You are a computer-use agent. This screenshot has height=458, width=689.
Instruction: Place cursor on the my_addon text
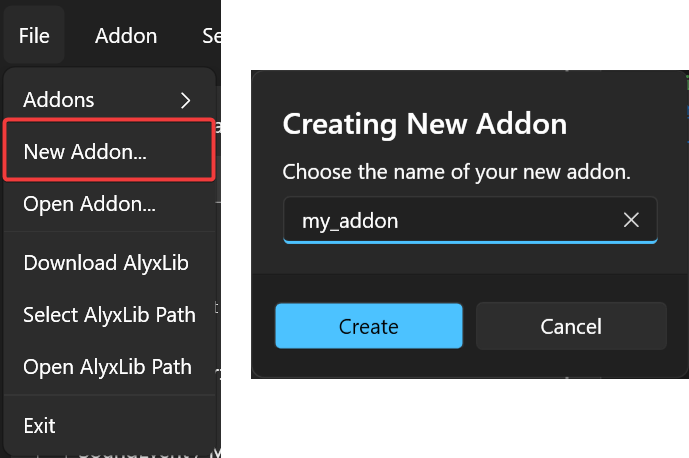click(350, 221)
